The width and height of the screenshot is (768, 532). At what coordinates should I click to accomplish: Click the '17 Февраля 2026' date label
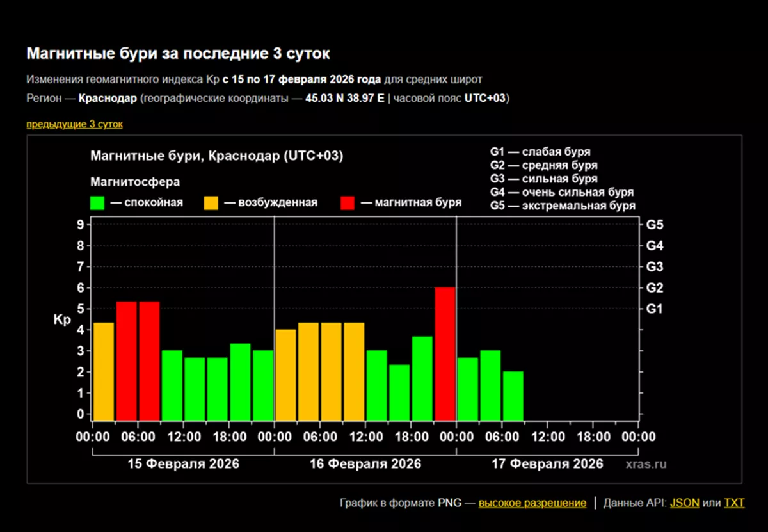click(x=547, y=463)
